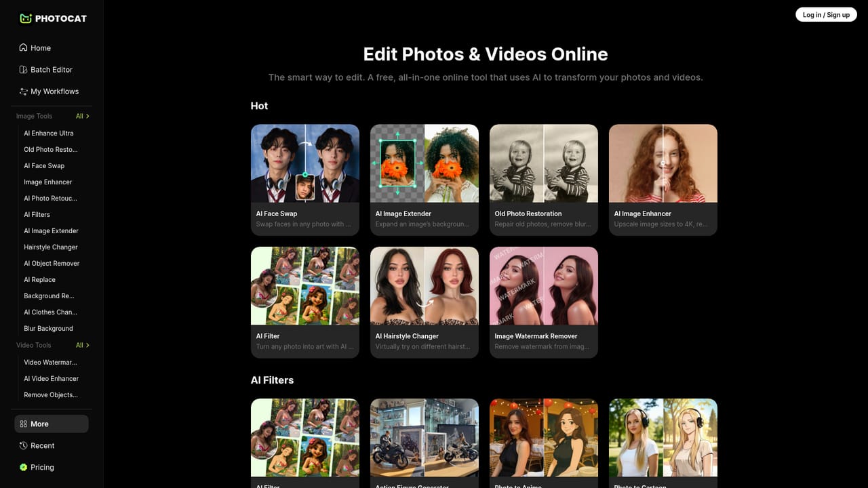
Task: Open the Action Figure Generator motorcycle thumbnail
Action: click(425, 438)
